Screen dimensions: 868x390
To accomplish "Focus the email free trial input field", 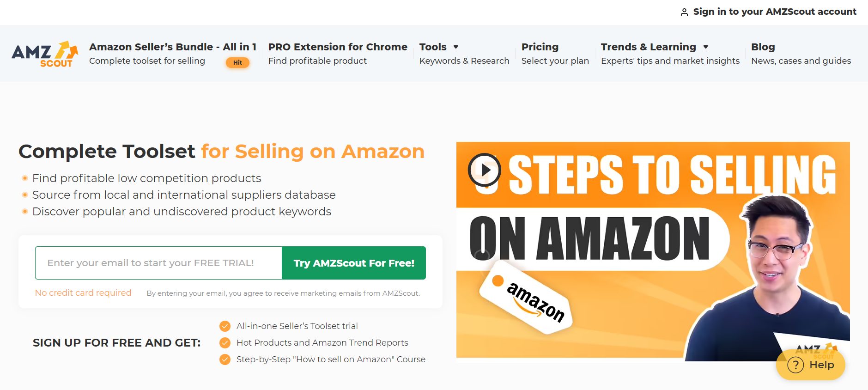I will 158,263.
